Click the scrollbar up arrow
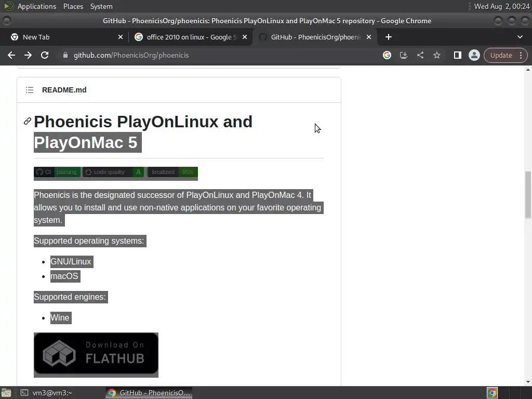The width and height of the screenshot is (532, 399). (x=528, y=70)
